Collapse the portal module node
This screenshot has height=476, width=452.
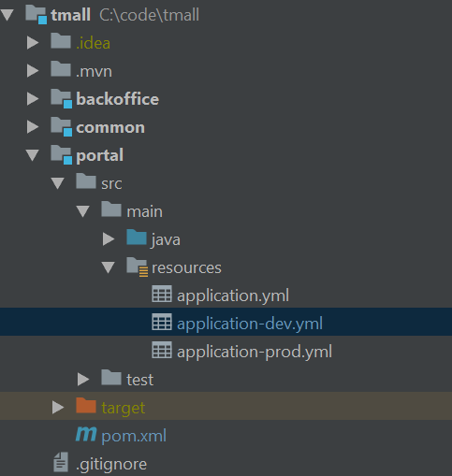pyautogui.click(x=33, y=155)
